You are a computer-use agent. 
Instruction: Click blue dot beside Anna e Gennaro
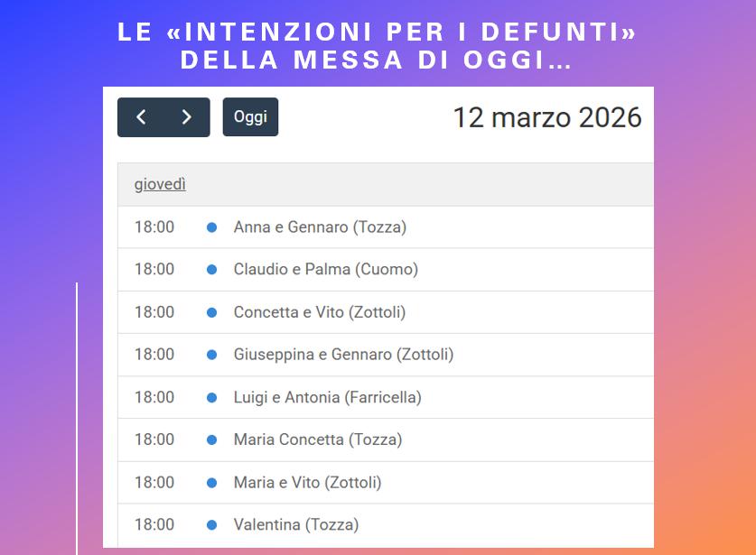(211, 227)
